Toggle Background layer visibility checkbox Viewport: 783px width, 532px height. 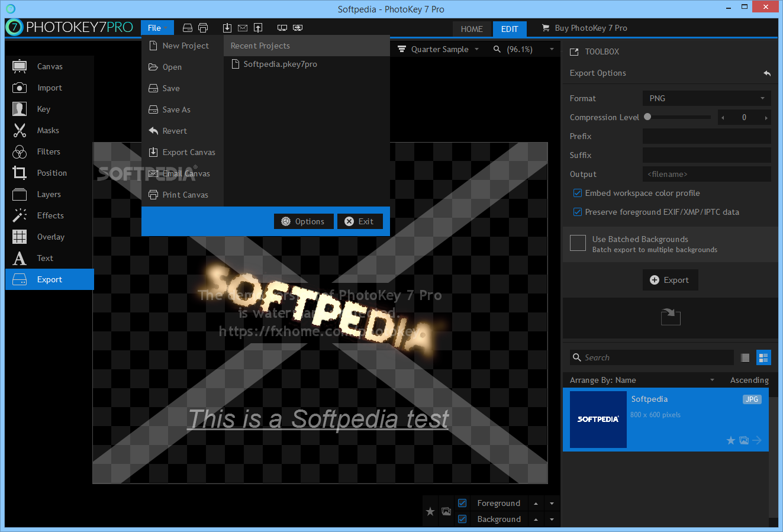pyautogui.click(x=463, y=519)
